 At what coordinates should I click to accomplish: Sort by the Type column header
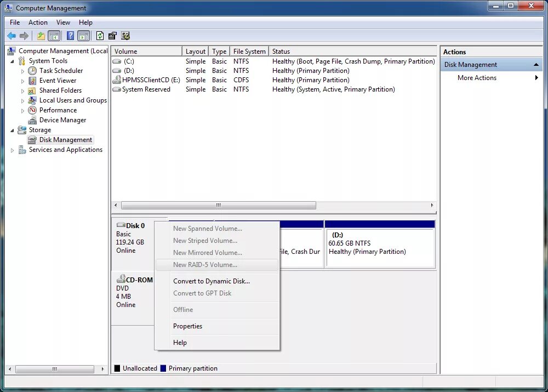(x=219, y=52)
